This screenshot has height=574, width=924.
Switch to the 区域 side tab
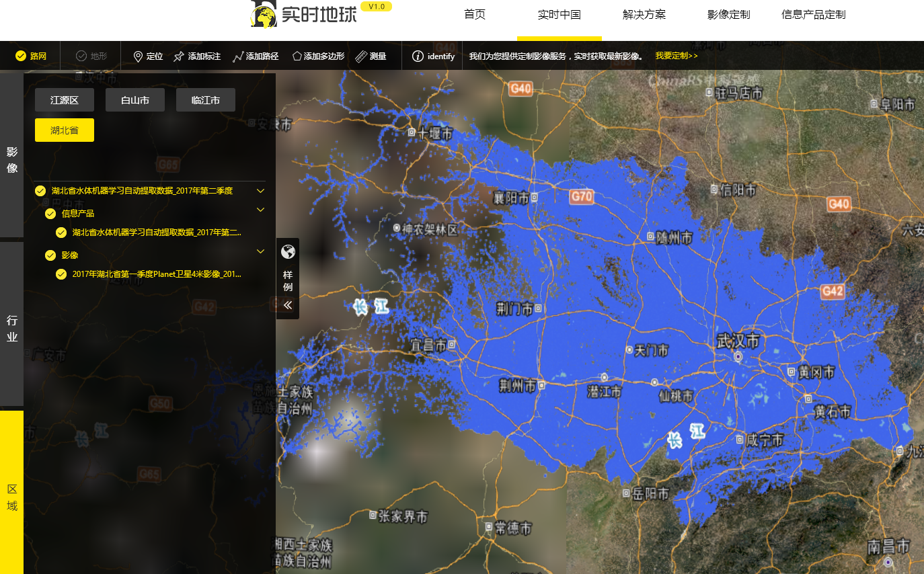(x=11, y=492)
